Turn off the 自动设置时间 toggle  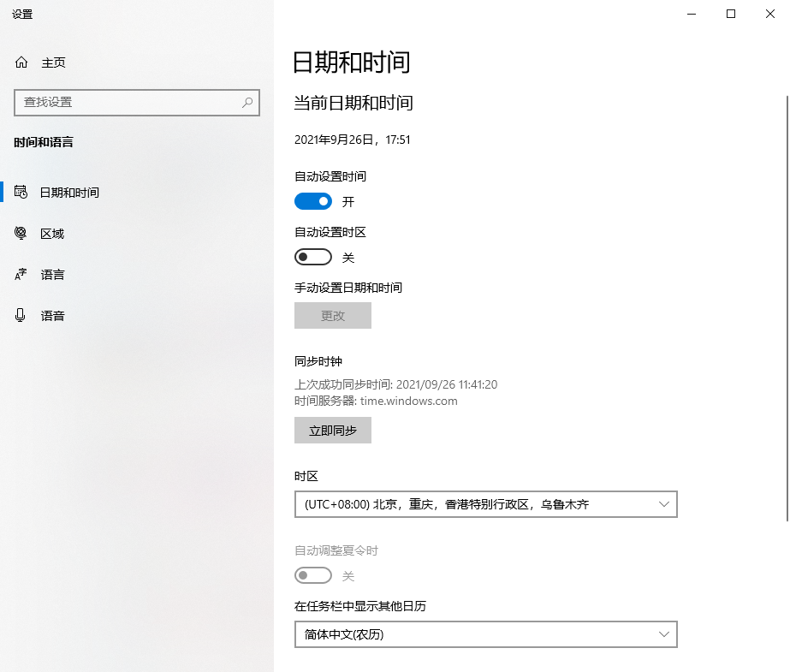pos(313,201)
